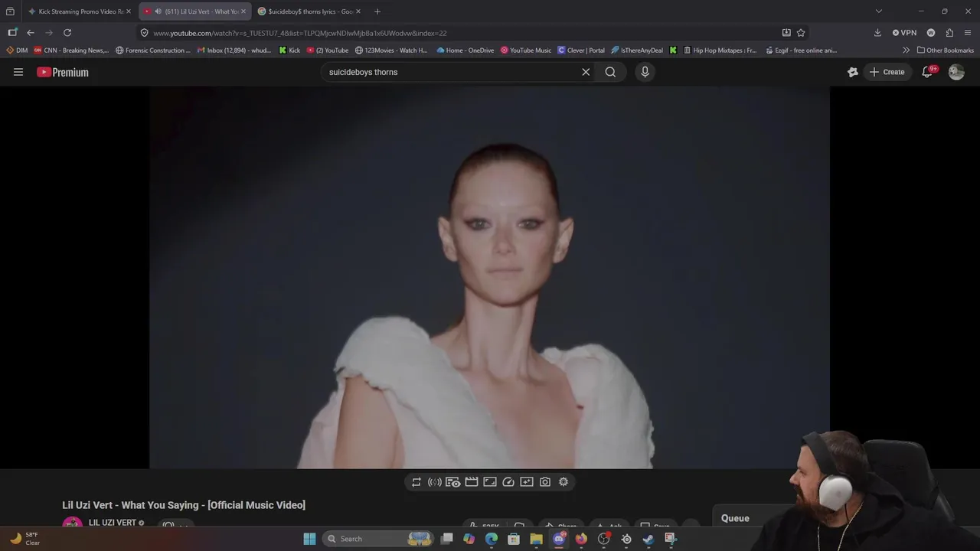Open the weather widget showing 58°F

coord(24,539)
